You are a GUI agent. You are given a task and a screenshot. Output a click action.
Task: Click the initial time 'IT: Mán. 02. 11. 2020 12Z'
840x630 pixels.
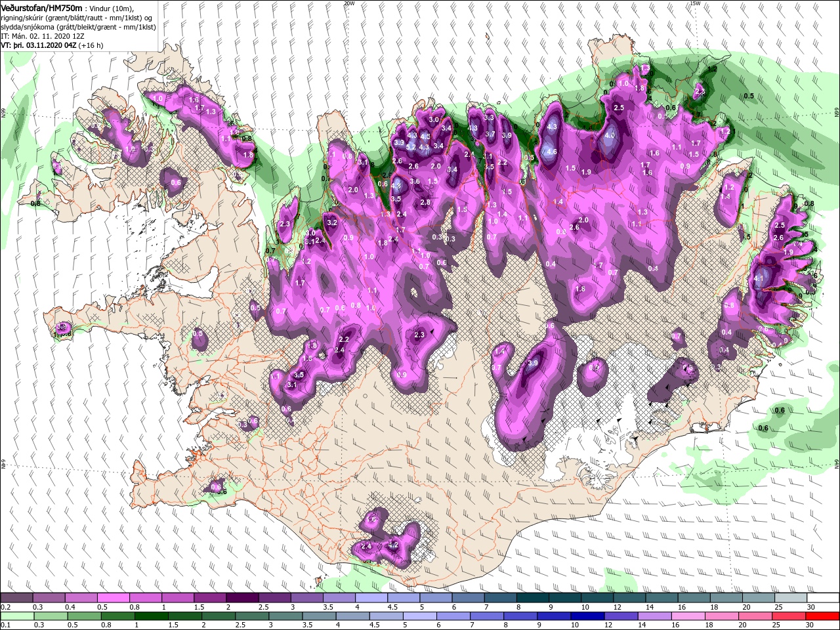click(x=42, y=36)
